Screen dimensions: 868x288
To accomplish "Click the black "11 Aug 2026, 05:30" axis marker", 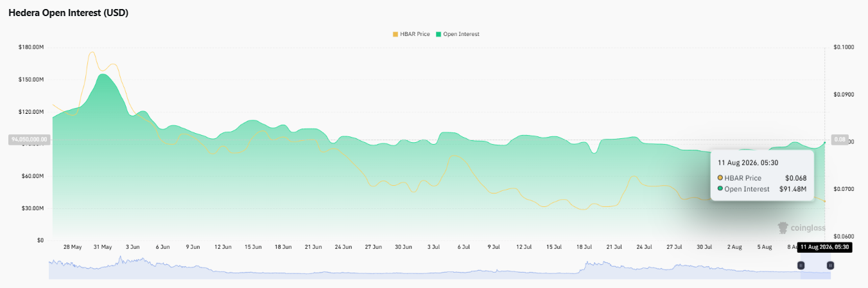I will click(825, 247).
